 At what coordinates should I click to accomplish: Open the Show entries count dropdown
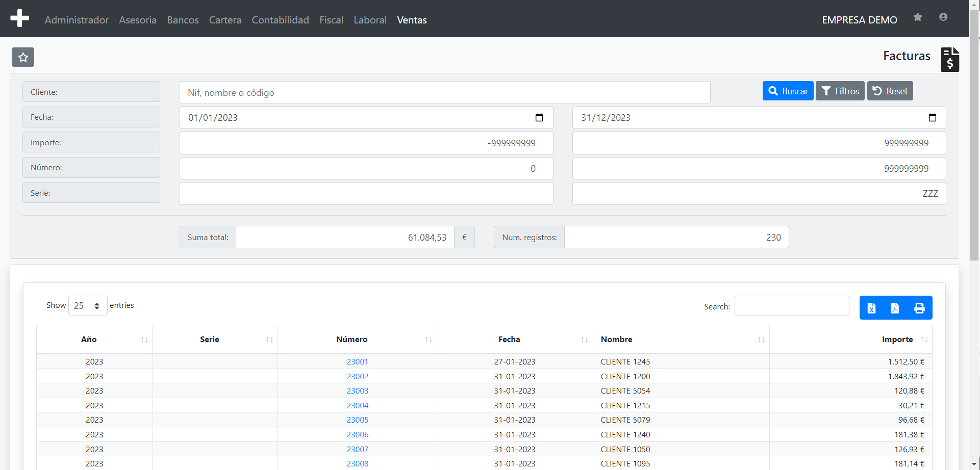point(88,306)
